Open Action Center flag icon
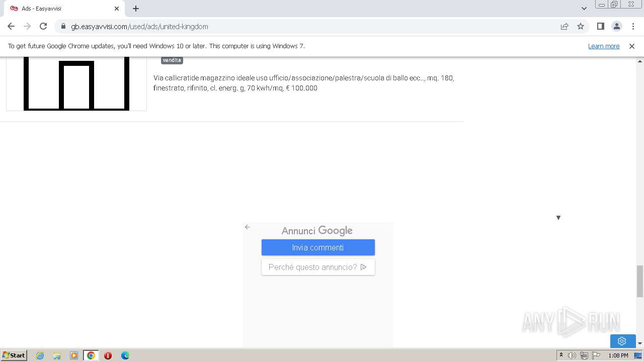Viewport: 644px width, 362px height. click(x=596, y=355)
